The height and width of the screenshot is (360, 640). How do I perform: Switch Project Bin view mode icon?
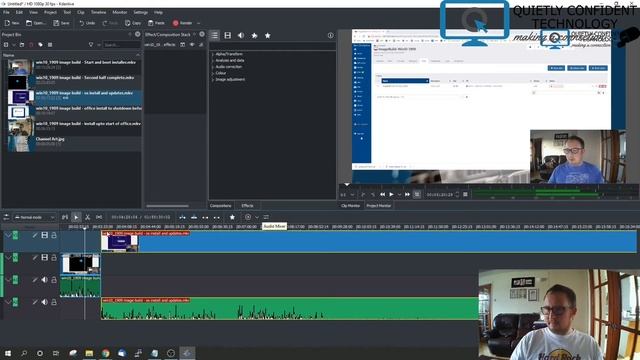point(50,44)
